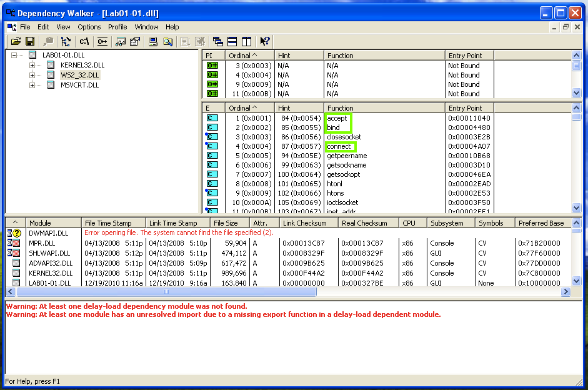Expand the KERNEL32.DLL tree node
588x390 pixels.
[x=32, y=65]
